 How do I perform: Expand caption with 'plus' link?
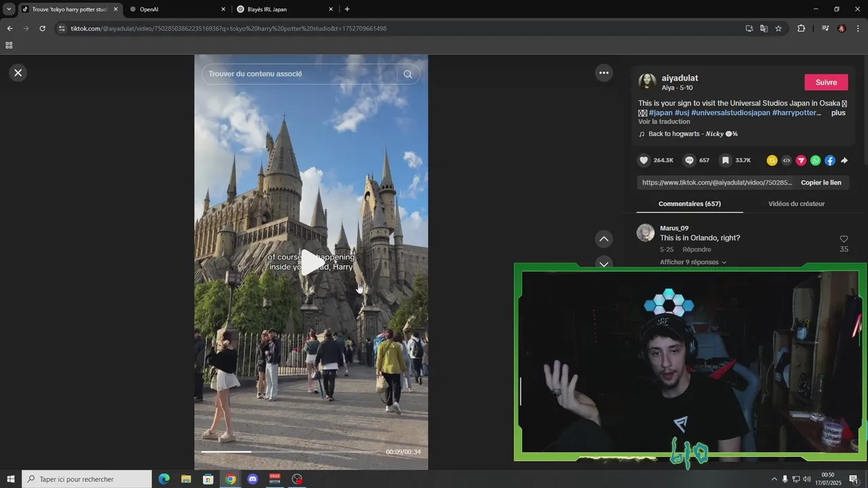pyautogui.click(x=838, y=113)
